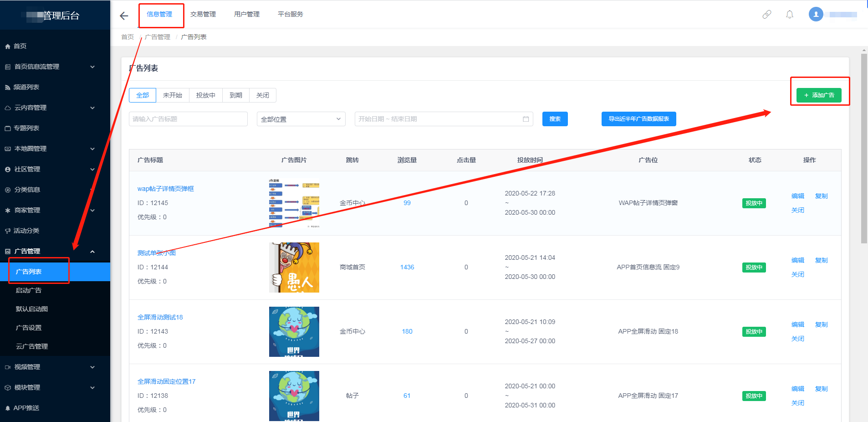Collapse 广告管理 menu chevron

pos(92,251)
